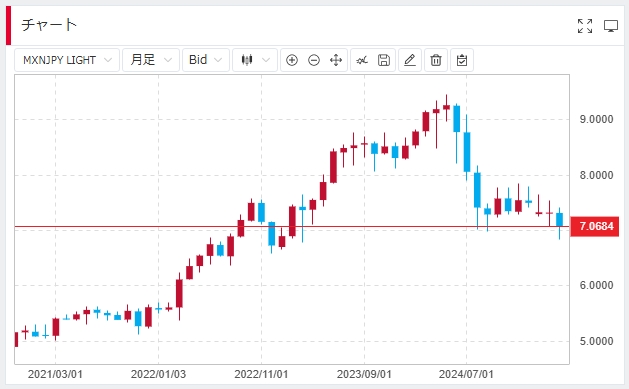Click the 2021/03/01 date axis label
The image size is (629, 389).
point(55,374)
